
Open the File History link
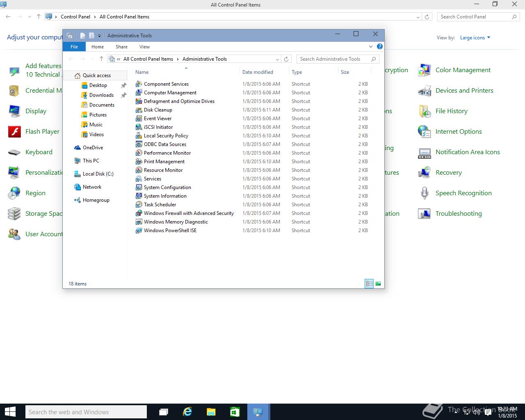[452, 111]
